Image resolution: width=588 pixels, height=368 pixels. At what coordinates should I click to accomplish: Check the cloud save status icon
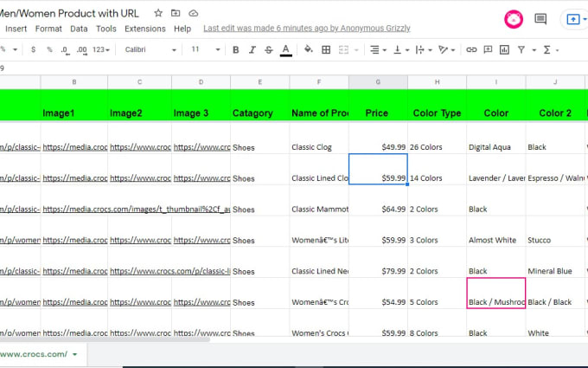coord(193,13)
